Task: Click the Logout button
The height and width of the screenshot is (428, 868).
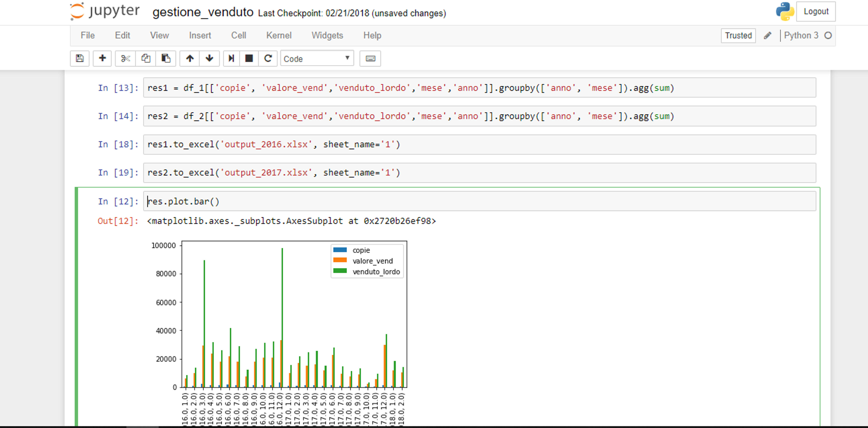Action: tap(816, 12)
